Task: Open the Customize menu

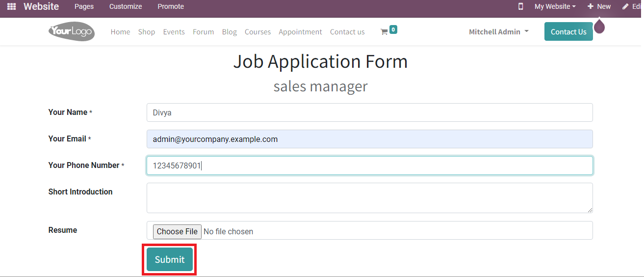Action: [126, 6]
